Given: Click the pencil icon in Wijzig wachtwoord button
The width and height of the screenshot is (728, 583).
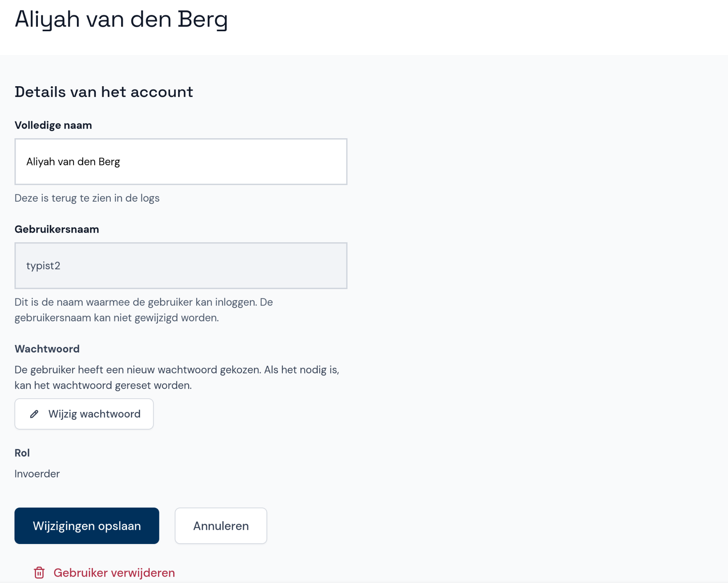Looking at the screenshot, I should pos(34,414).
